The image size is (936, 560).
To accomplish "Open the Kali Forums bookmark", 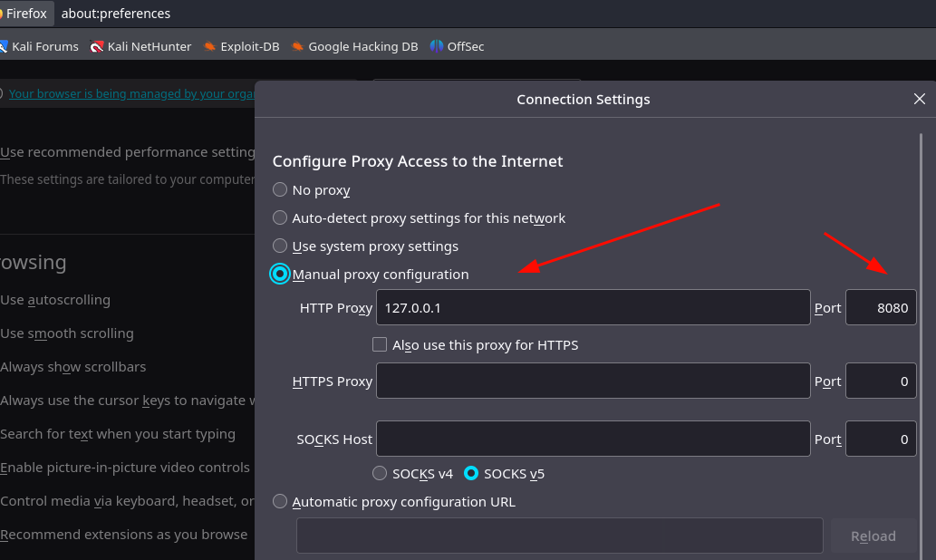I will click(39, 46).
